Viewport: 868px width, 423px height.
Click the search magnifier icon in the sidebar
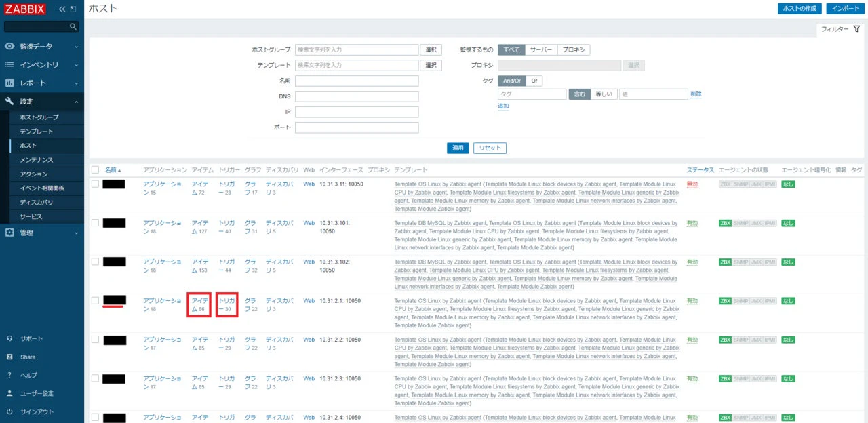(x=73, y=26)
